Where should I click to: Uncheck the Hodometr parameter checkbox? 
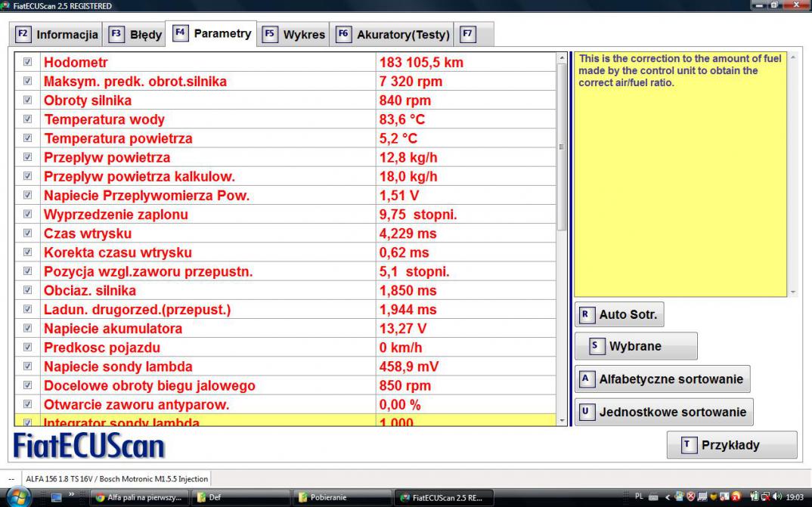(27, 62)
